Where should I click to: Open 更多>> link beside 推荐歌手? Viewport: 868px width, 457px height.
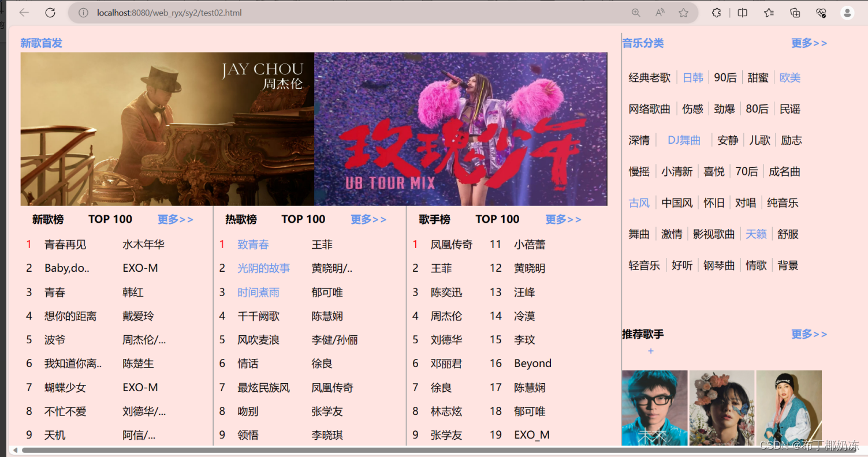pos(809,334)
